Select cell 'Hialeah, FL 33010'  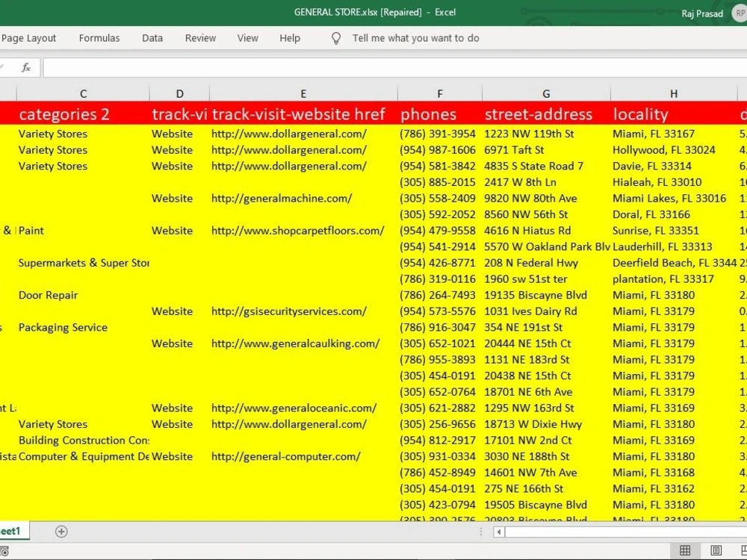point(674,182)
